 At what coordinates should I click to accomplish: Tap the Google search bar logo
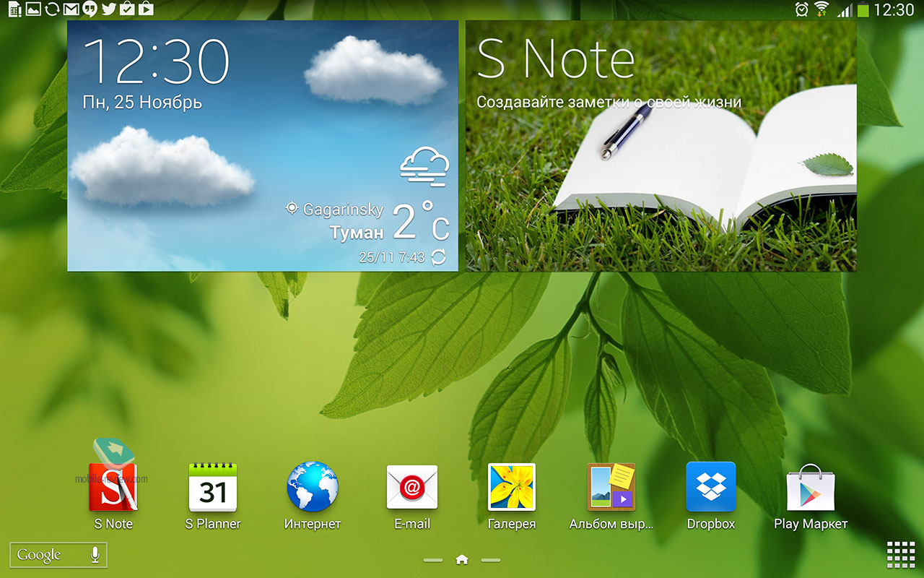pyautogui.click(x=39, y=555)
